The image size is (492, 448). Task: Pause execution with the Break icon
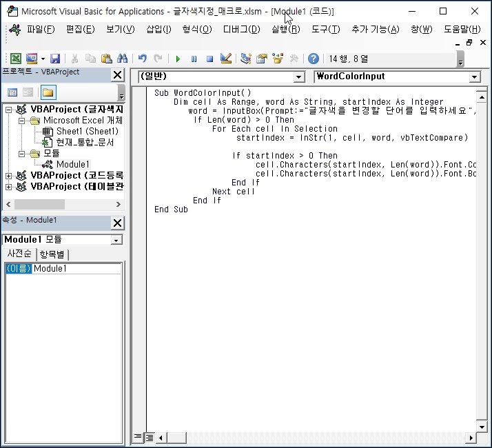(x=194, y=59)
